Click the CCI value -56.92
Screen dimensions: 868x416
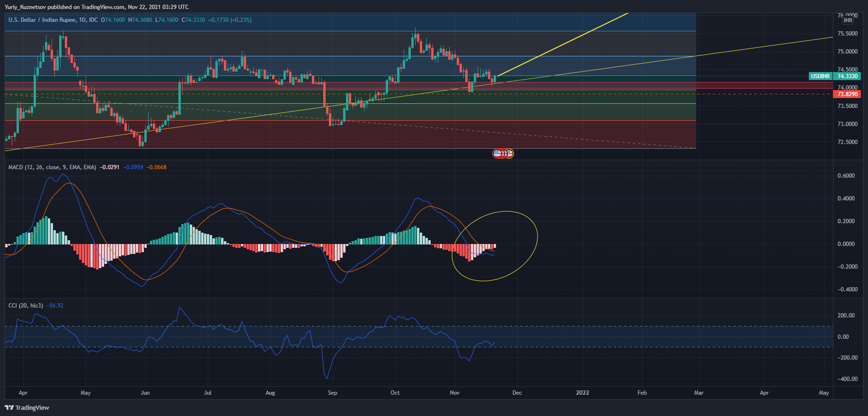point(55,306)
